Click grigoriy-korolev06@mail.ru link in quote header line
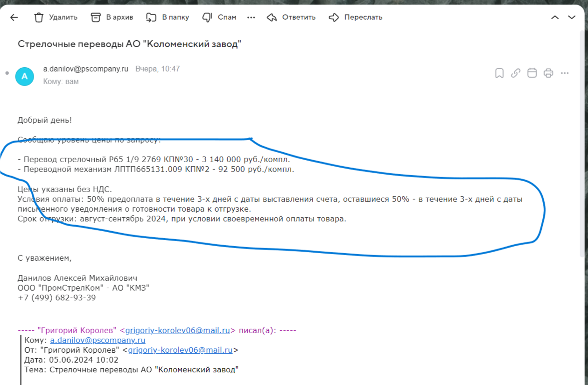The width and height of the screenshot is (588, 385). 177,330
